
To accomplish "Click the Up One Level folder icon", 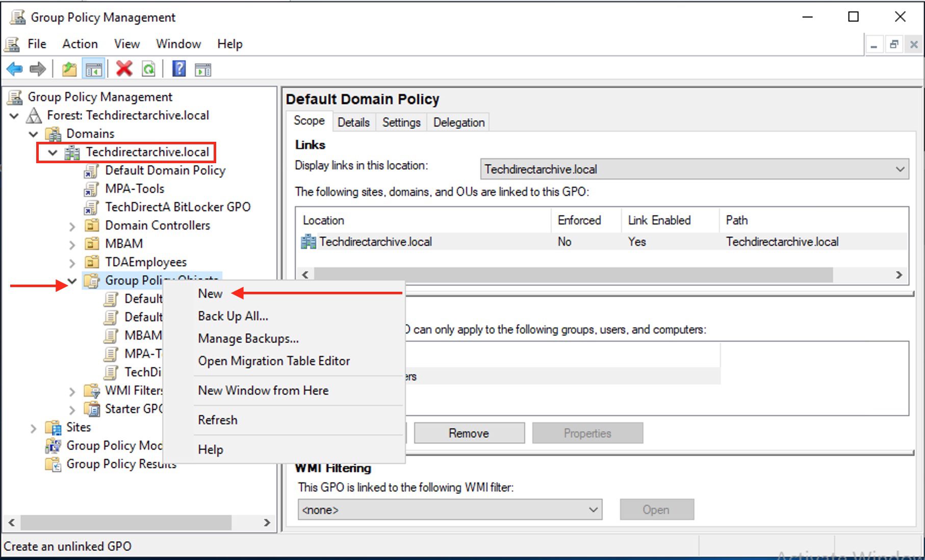I will click(x=69, y=69).
